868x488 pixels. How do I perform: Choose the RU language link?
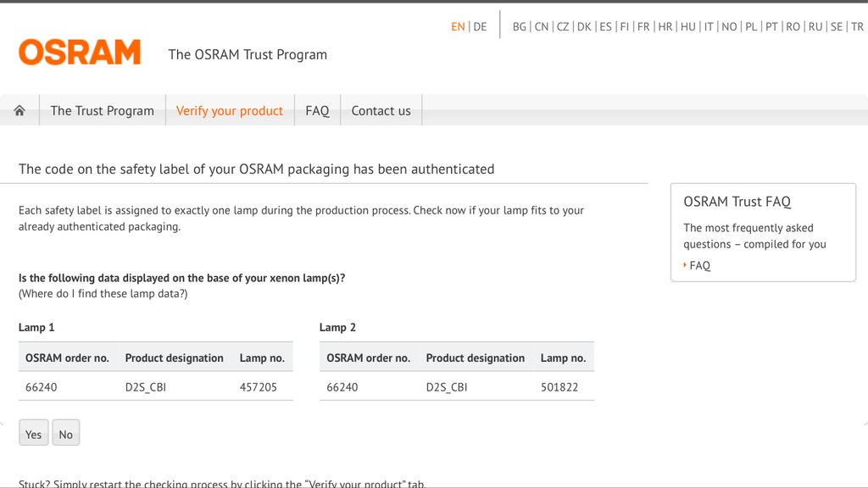[815, 26]
